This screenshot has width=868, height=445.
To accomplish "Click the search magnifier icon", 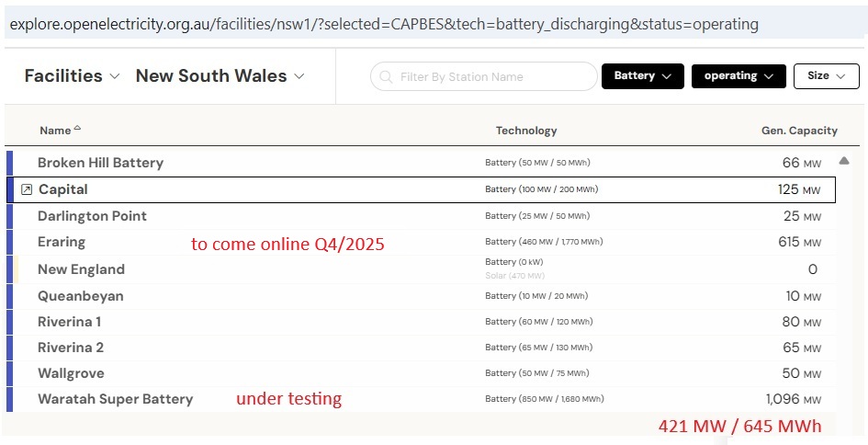I will [386, 77].
